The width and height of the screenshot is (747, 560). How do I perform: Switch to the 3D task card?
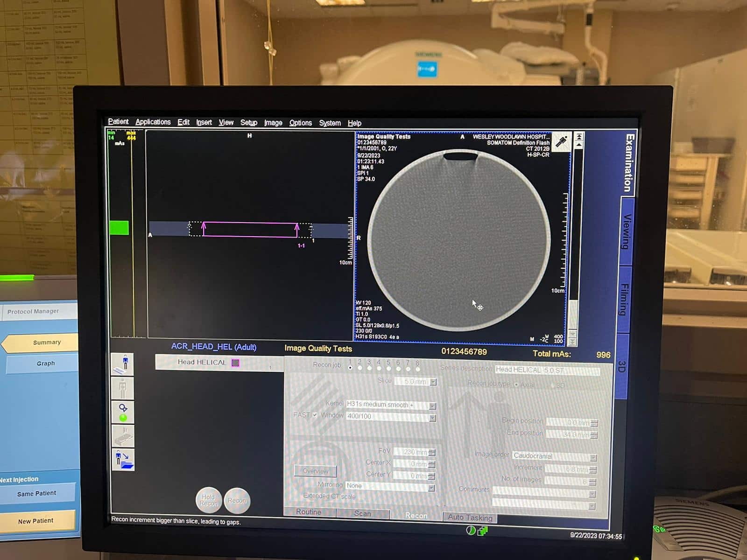(x=621, y=366)
